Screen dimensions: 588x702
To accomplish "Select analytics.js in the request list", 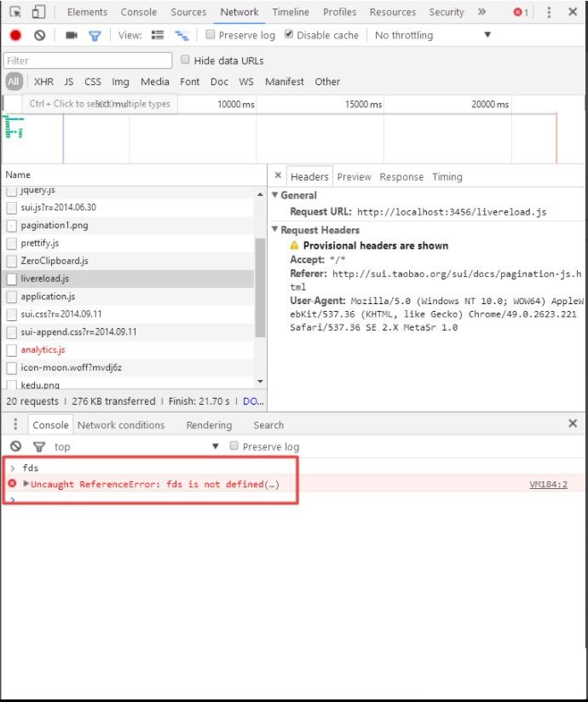I will coord(43,349).
